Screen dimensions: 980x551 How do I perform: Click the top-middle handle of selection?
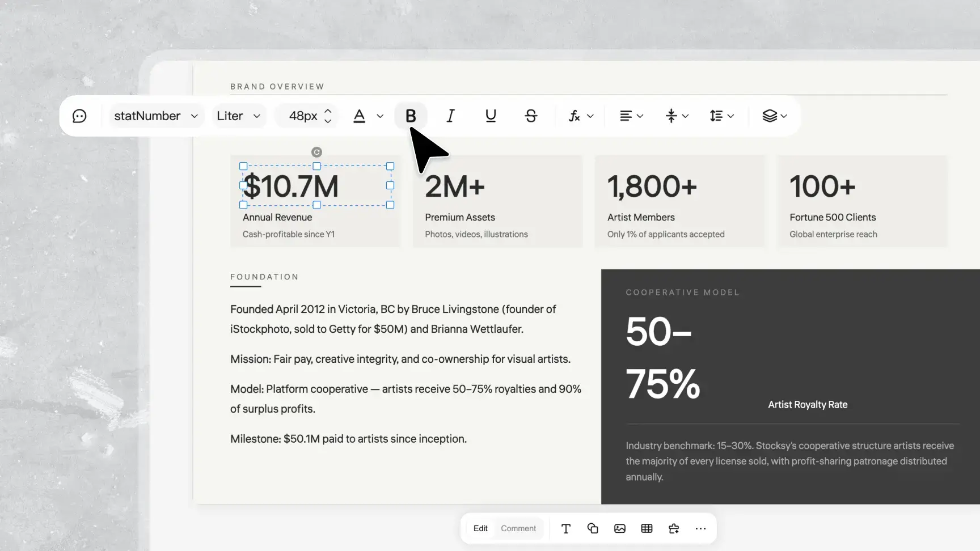coord(316,166)
